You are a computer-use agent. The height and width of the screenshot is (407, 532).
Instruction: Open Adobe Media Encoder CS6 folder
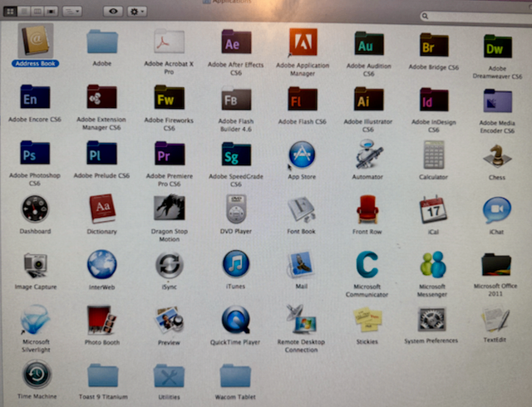pyautogui.click(x=497, y=101)
